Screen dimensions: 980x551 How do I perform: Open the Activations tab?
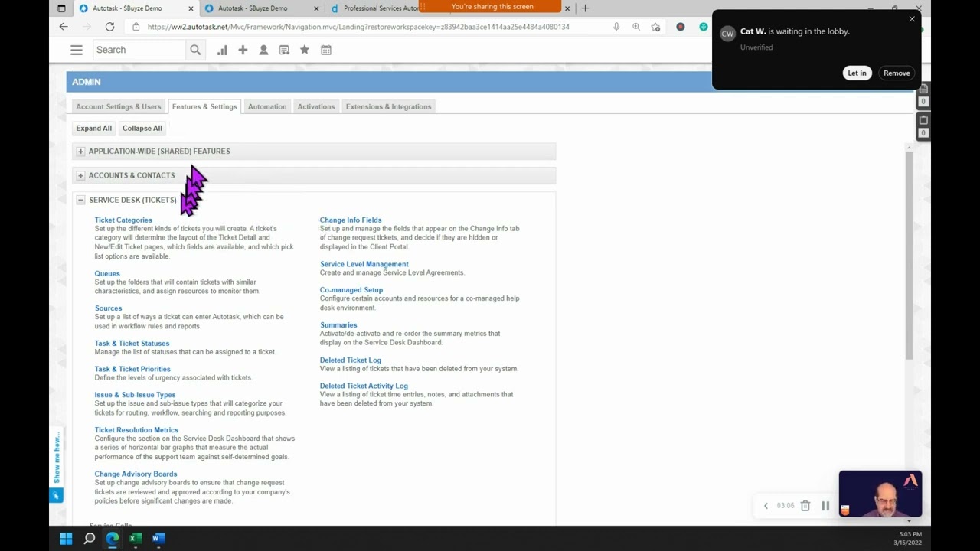click(x=316, y=106)
